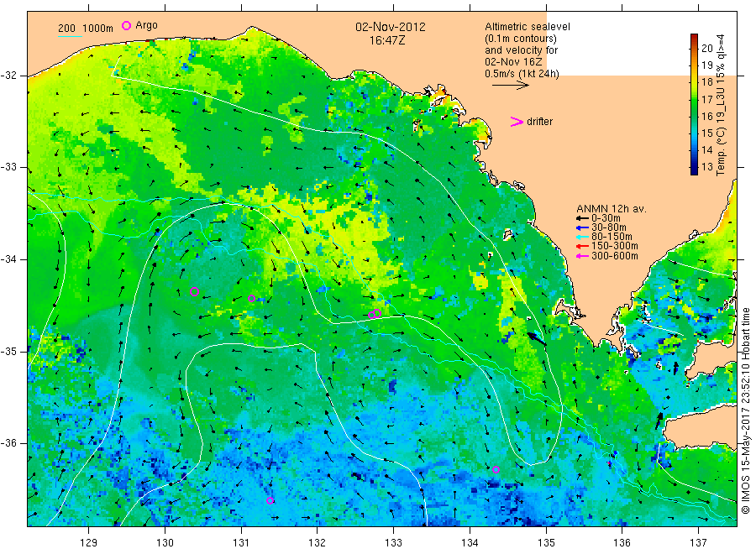Click the cyan 80-150m legend arrow

pos(582,237)
